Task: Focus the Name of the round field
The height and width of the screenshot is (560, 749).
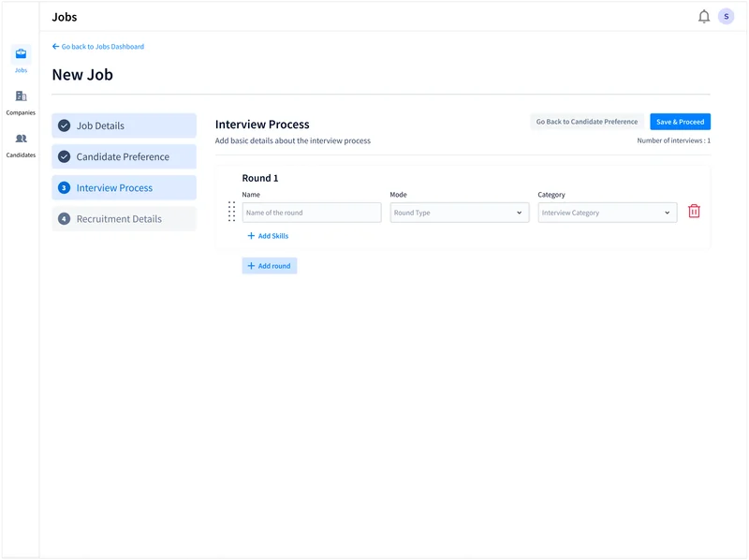Action: [x=312, y=213]
